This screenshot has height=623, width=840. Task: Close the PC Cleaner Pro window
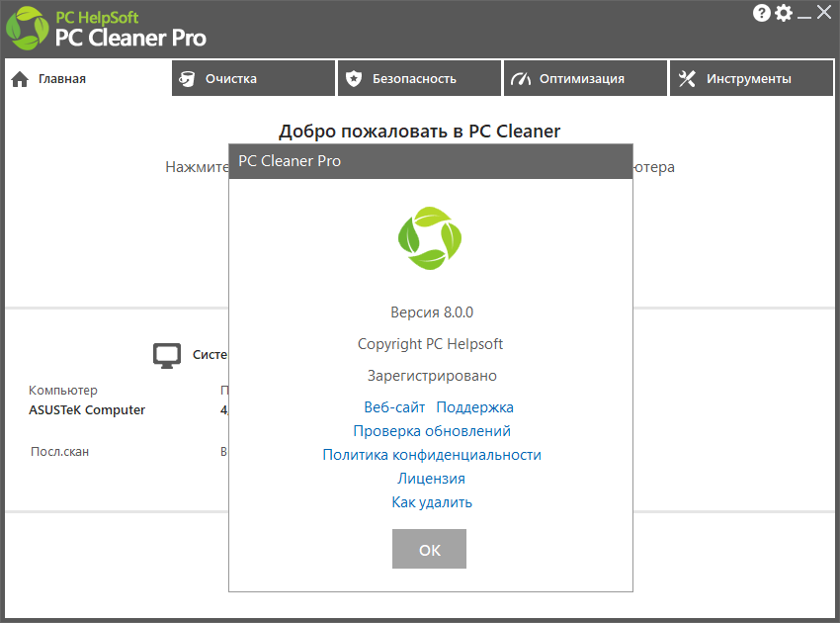[824, 12]
